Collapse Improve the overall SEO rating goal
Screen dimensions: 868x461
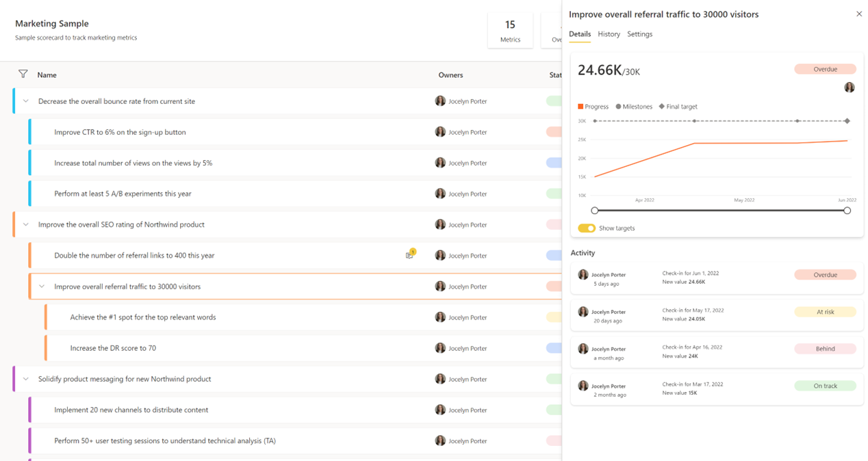[x=26, y=224]
